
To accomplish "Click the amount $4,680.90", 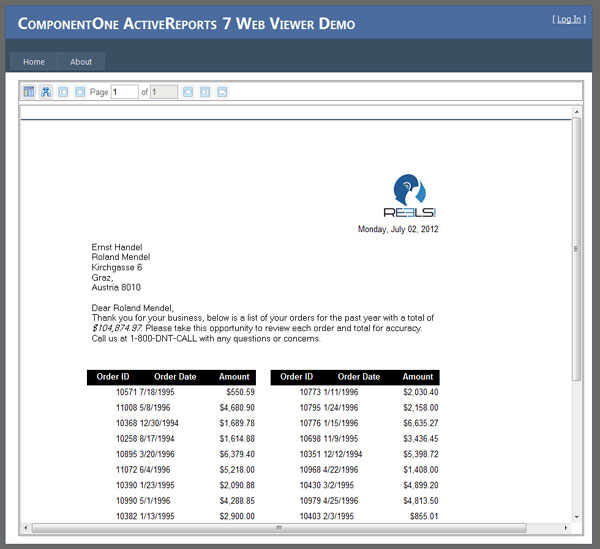I will tap(237, 408).
